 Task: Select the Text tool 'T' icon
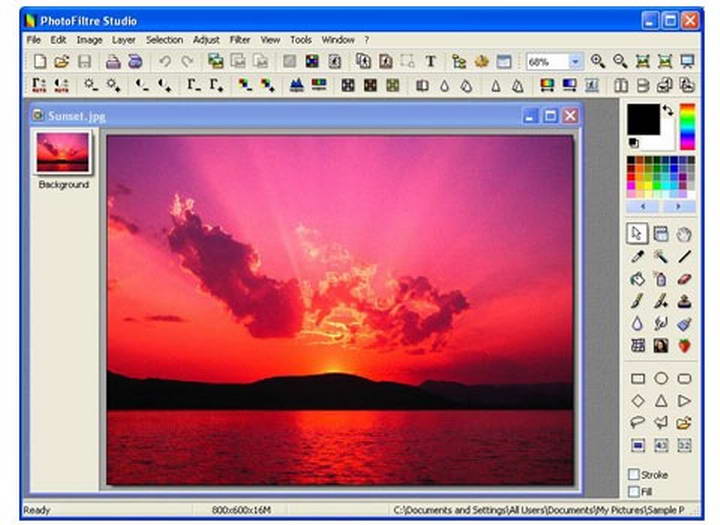[x=430, y=62]
